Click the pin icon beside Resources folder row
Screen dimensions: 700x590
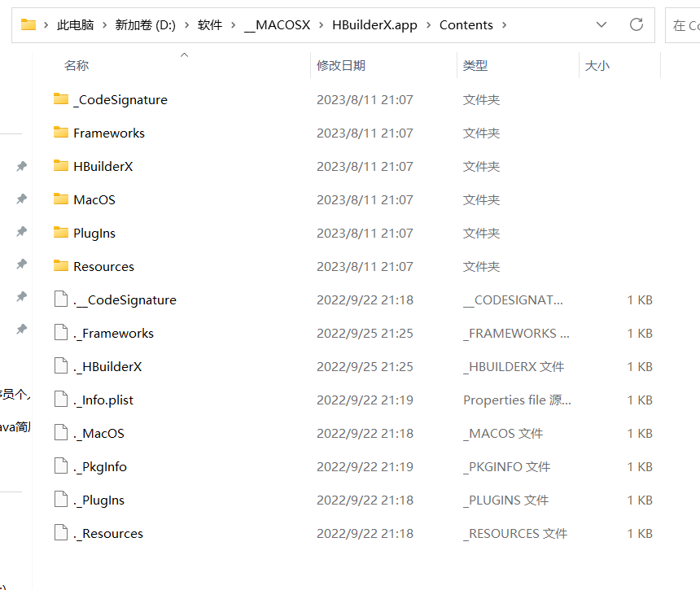21,264
